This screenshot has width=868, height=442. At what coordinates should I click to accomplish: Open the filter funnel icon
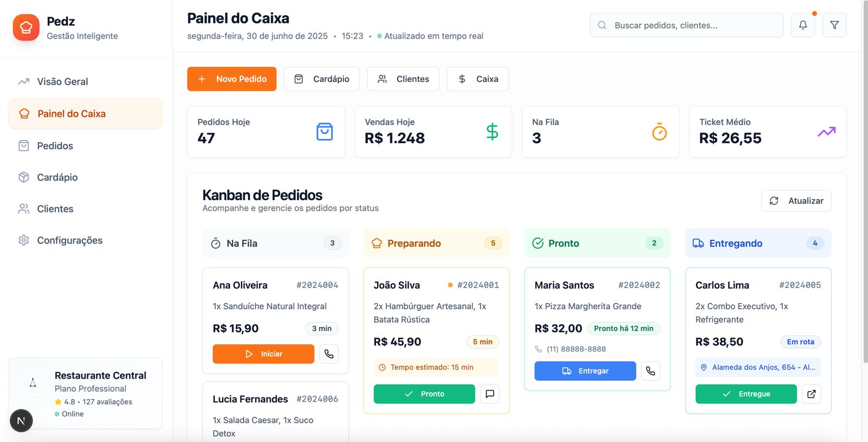point(834,25)
